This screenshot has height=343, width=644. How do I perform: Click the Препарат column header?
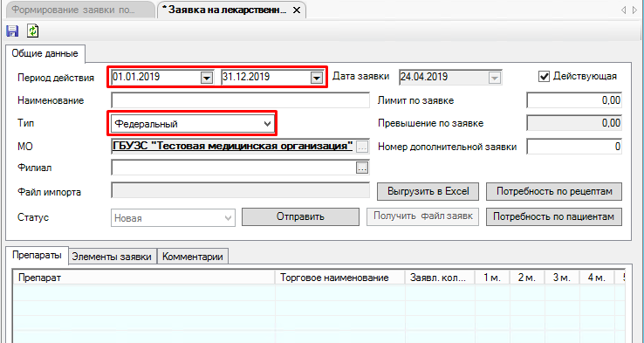coord(144,278)
